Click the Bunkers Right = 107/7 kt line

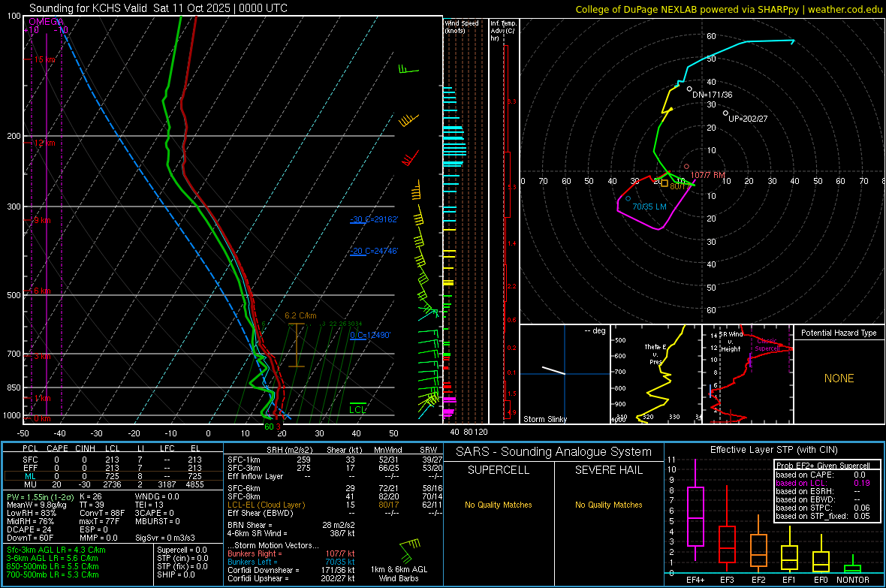[291, 553]
